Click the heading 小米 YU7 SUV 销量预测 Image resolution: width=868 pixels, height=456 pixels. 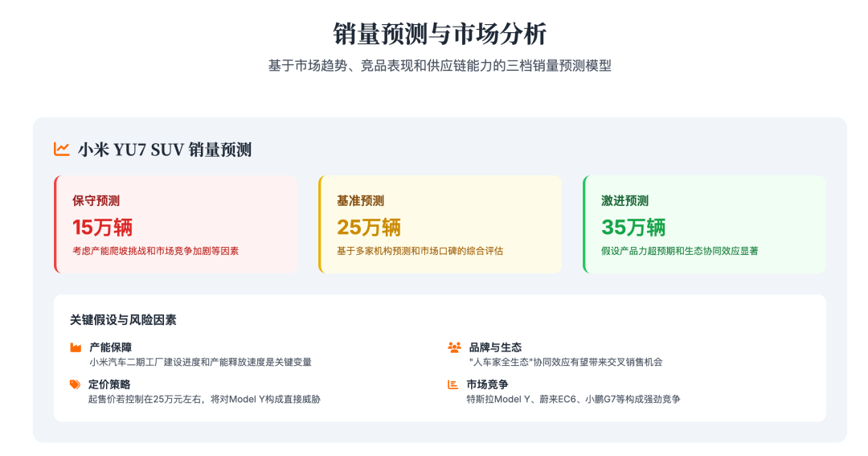pos(165,150)
